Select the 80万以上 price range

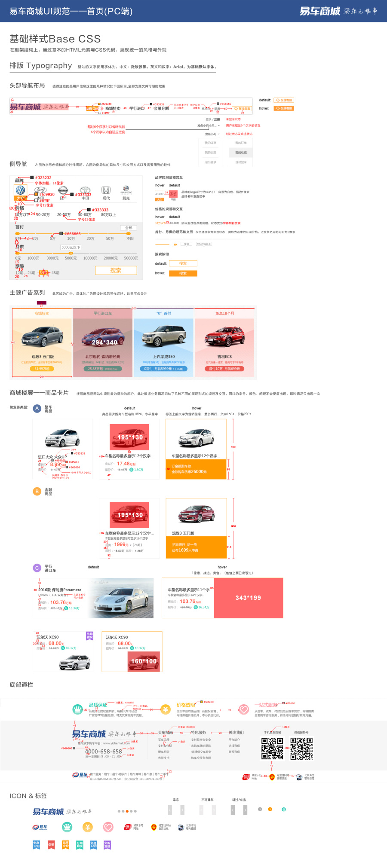(x=108, y=214)
